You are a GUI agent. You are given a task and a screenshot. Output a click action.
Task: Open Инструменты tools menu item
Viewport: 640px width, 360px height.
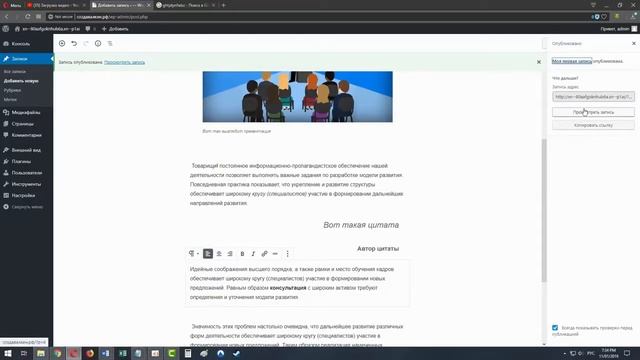pyautogui.click(x=27, y=184)
